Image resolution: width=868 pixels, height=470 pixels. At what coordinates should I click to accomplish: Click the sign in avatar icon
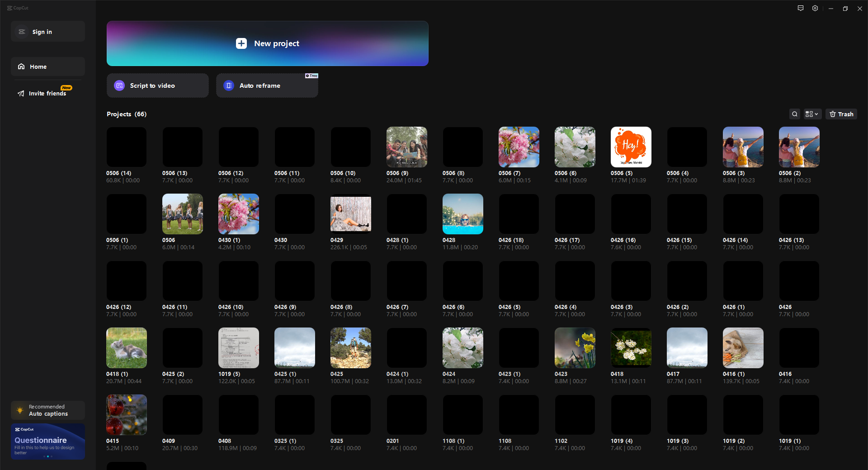click(x=22, y=32)
